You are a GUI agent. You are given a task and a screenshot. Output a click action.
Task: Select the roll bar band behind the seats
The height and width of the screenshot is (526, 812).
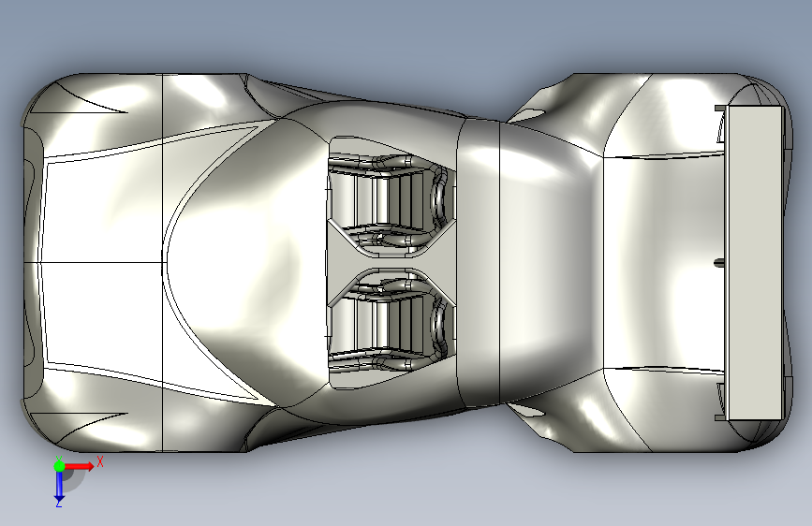tap(478, 262)
